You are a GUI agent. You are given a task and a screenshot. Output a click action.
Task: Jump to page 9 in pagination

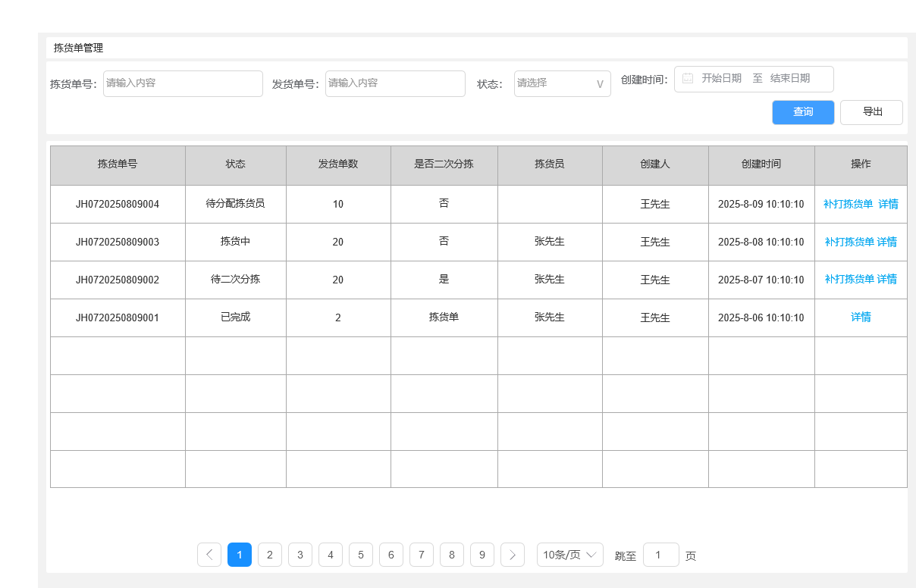pos(482,555)
